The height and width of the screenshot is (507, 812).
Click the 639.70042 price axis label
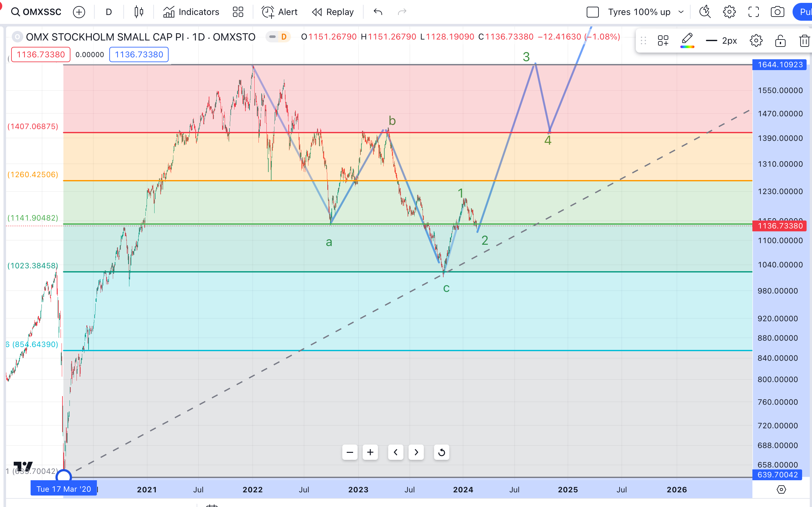point(778,475)
